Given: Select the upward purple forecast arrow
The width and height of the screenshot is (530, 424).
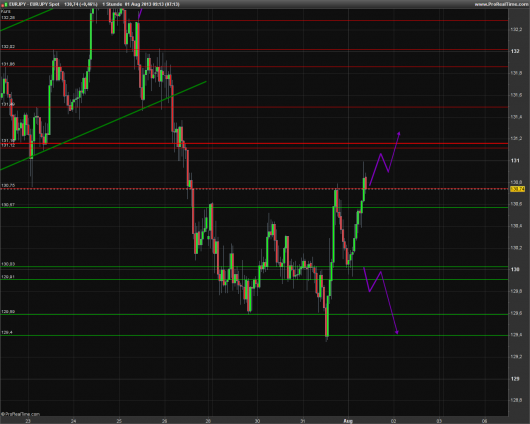Looking at the screenshot, I should (384, 159).
